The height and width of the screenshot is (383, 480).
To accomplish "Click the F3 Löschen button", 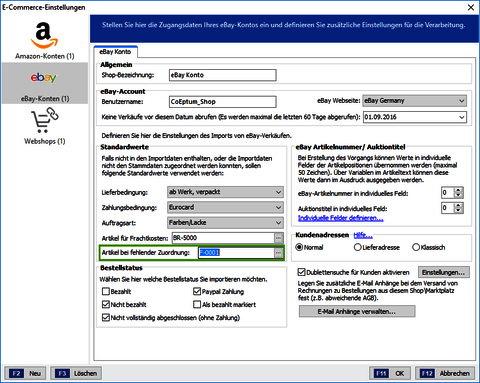I will 76,373.
